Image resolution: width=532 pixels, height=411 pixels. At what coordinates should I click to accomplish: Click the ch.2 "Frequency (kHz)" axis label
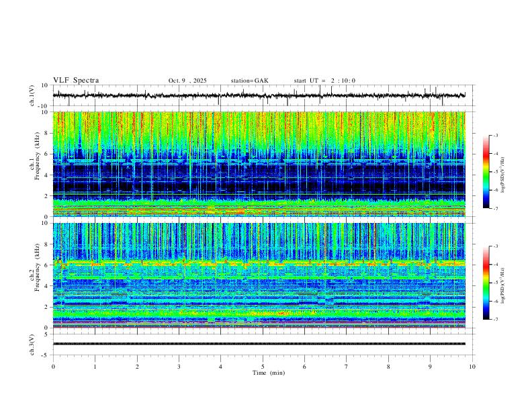tap(37, 267)
